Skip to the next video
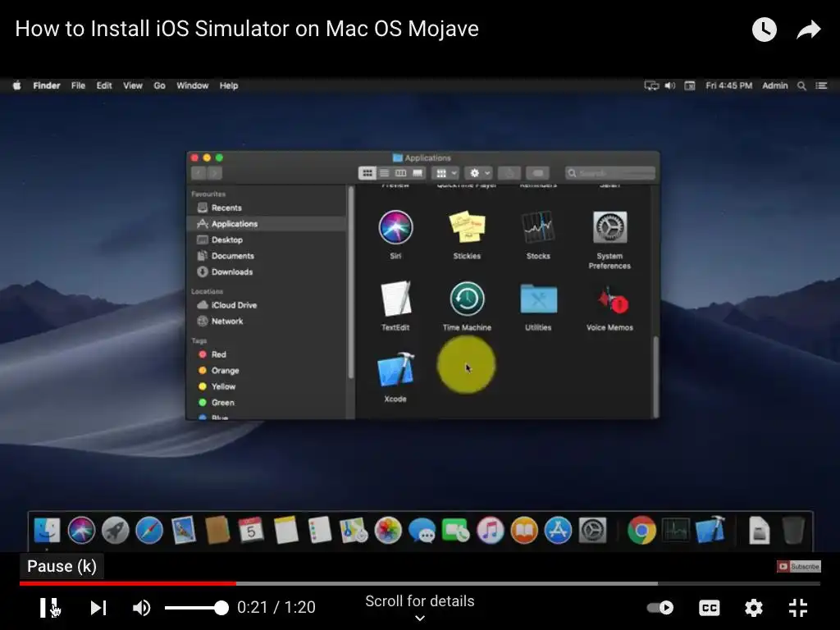This screenshot has width=840, height=630. point(98,608)
